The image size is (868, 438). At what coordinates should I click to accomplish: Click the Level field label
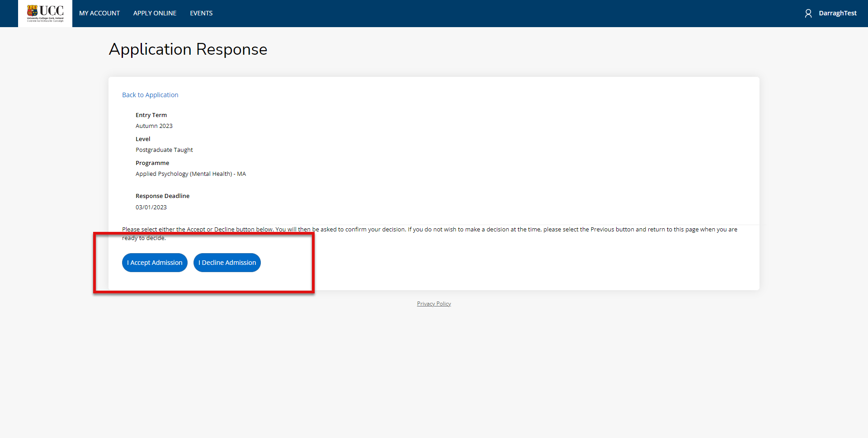143,139
